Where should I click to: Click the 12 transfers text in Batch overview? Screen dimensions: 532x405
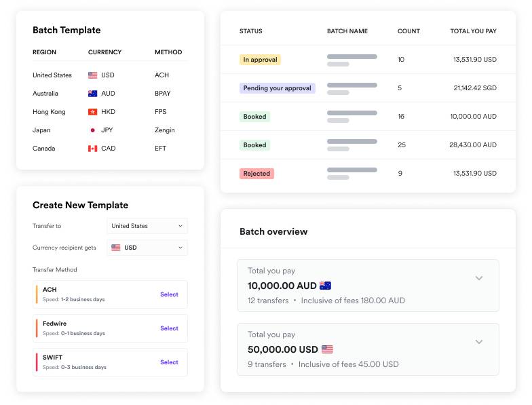coord(268,301)
